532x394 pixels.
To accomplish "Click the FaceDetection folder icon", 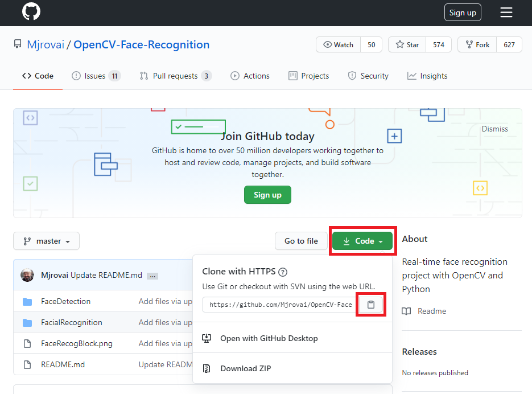I will (x=27, y=302).
